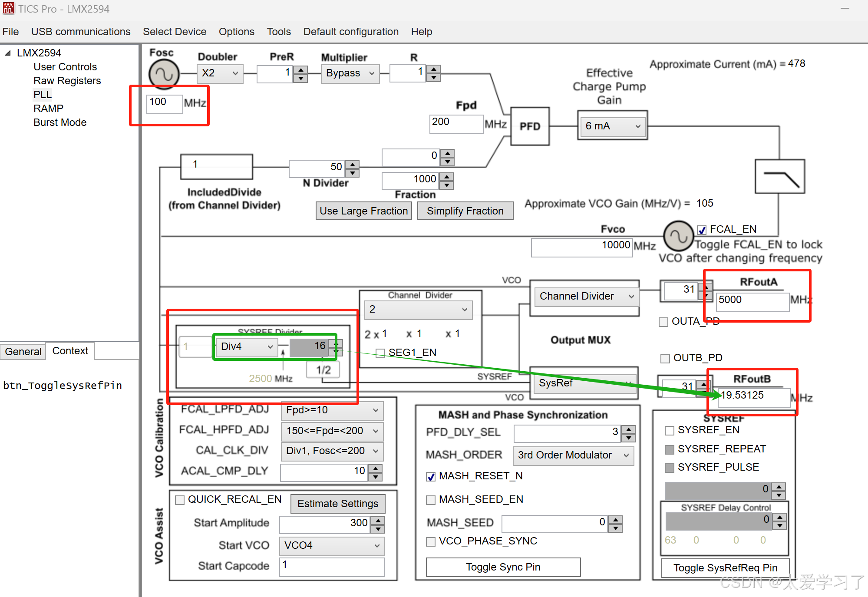Screen dimensions: 868x597
Task: Select Raw Registers in the tree
Action: point(67,81)
